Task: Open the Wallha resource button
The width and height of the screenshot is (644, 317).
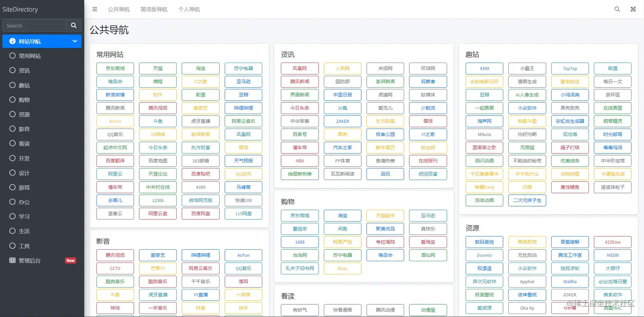Action: coord(570,282)
